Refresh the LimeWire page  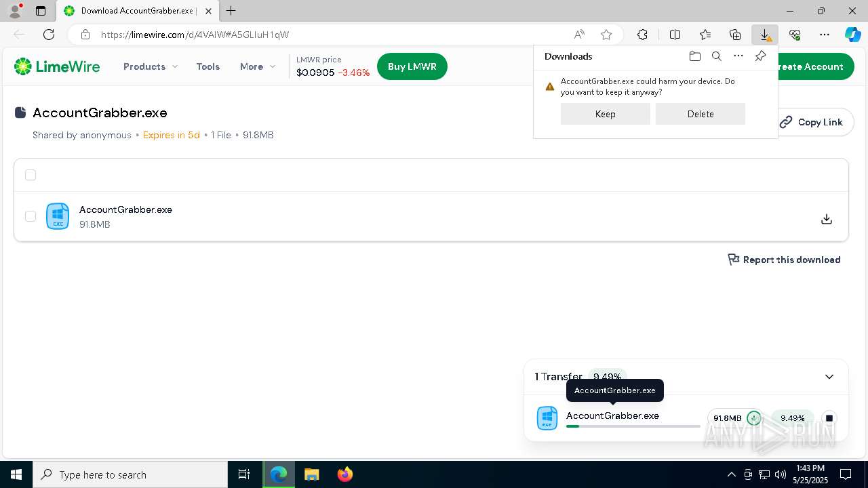coord(49,35)
